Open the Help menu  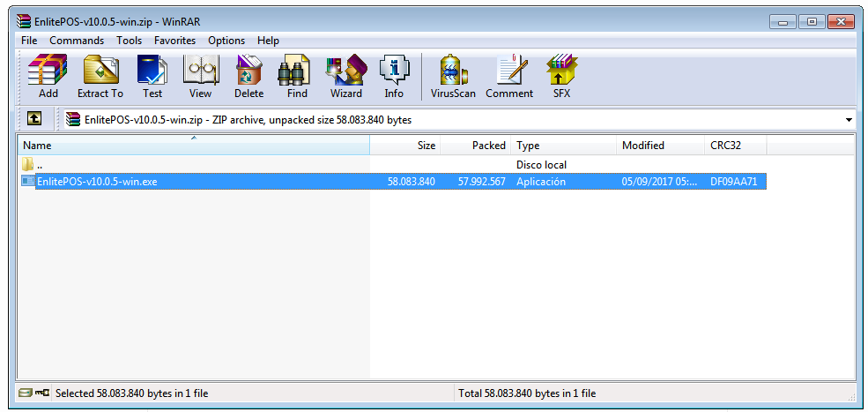pos(268,41)
